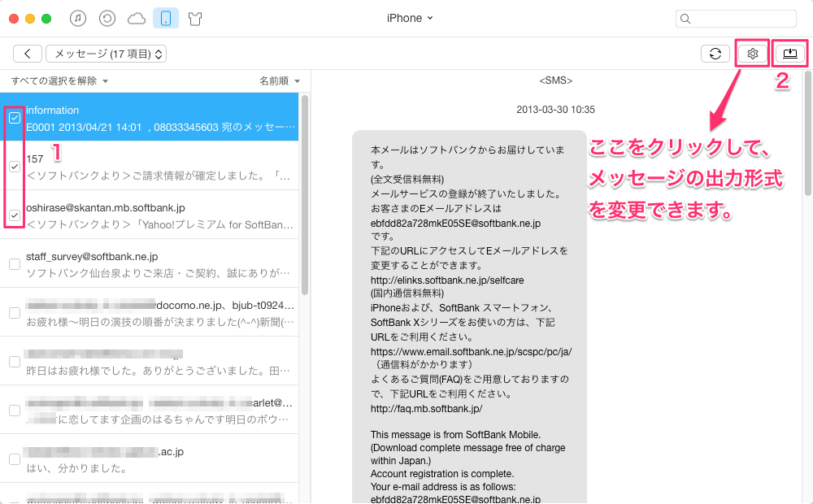Select oshirase@skantan.mb.softbank.jp conversation

pyautogui.click(x=150, y=215)
